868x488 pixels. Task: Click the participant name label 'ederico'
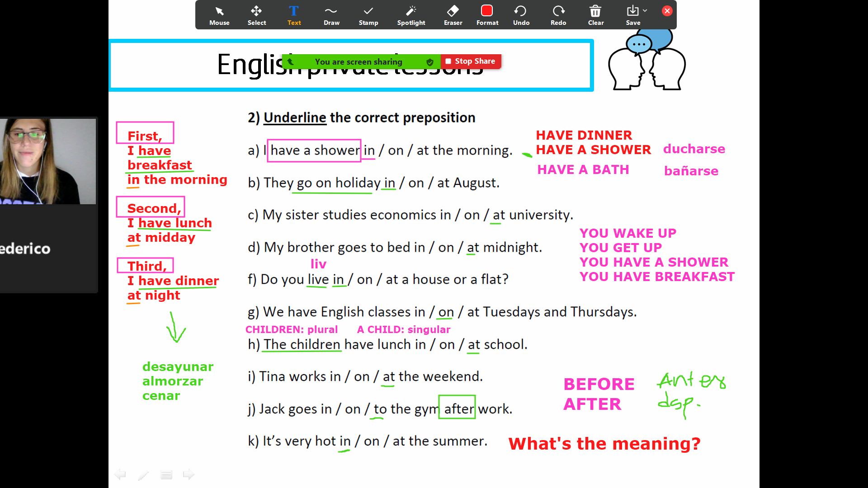tap(25, 249)
